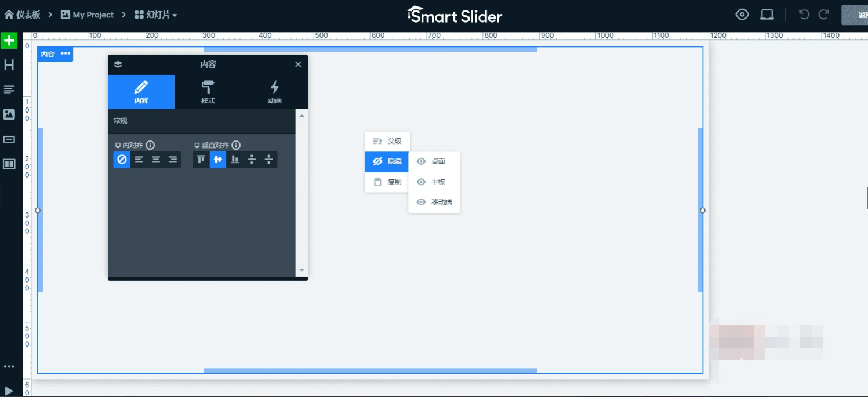This screenshot has height=397, width=868.
Task: Open the device view laptop icon
Action: [x=767, y=15]
